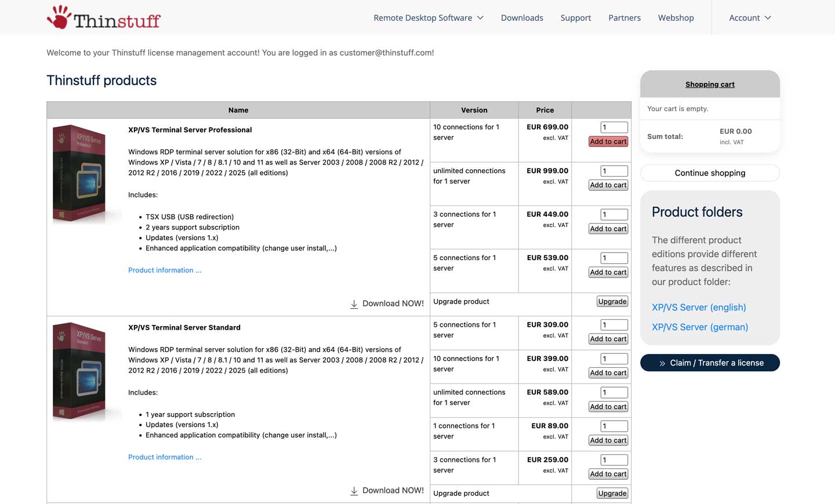Click 'Your cart is empty.' text
The height and width of the screenshot is (504, 835).
tap(677, 109)
